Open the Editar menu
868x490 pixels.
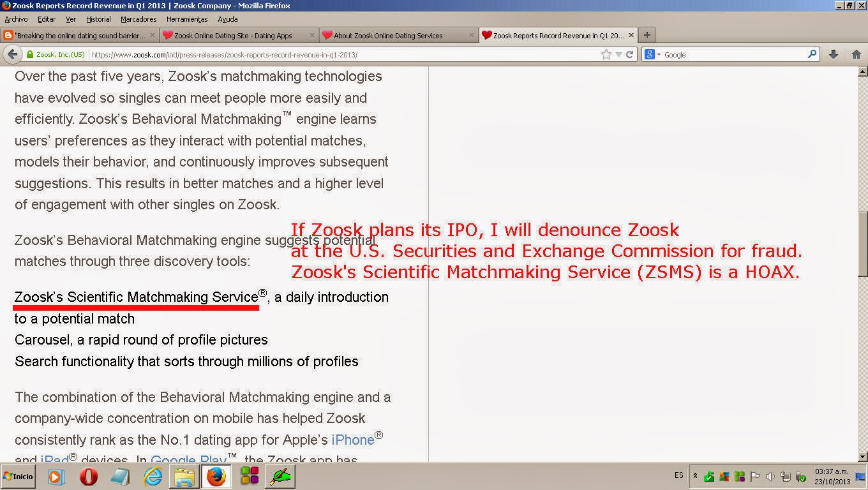pyautogui.click(x=47, y=19)
